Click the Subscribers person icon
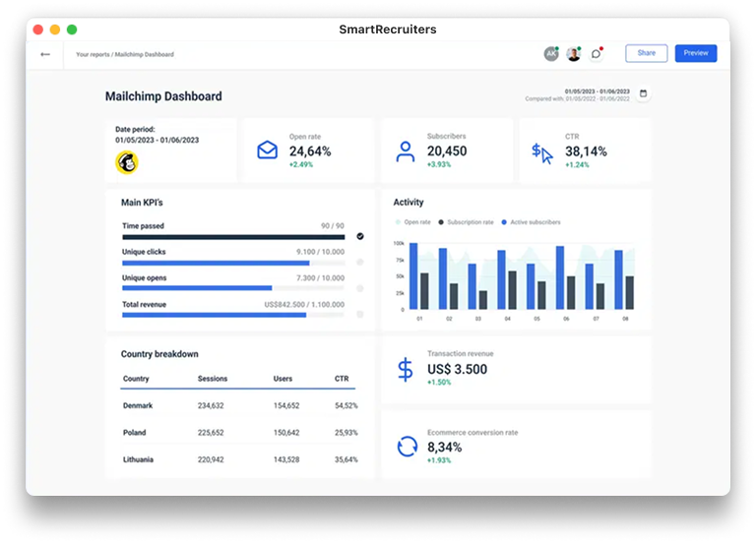756x543 pixels. pyautogui.click(x=405, y=151)
